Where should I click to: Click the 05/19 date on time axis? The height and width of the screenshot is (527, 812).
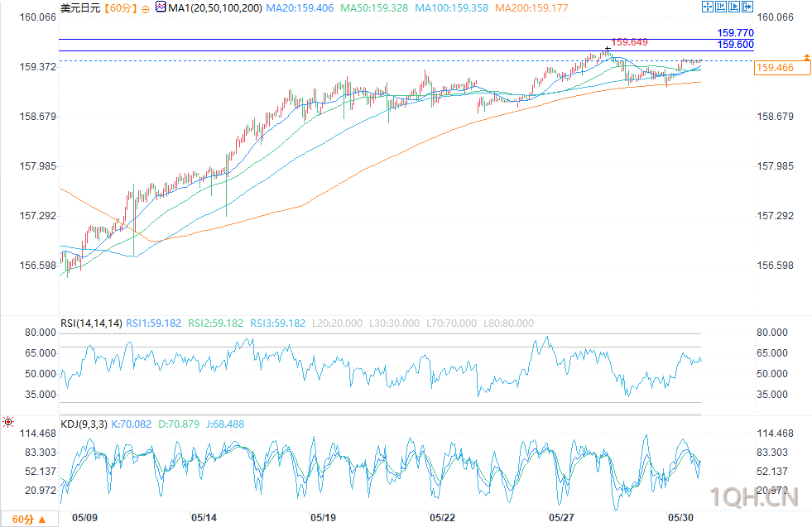[323, 518]
